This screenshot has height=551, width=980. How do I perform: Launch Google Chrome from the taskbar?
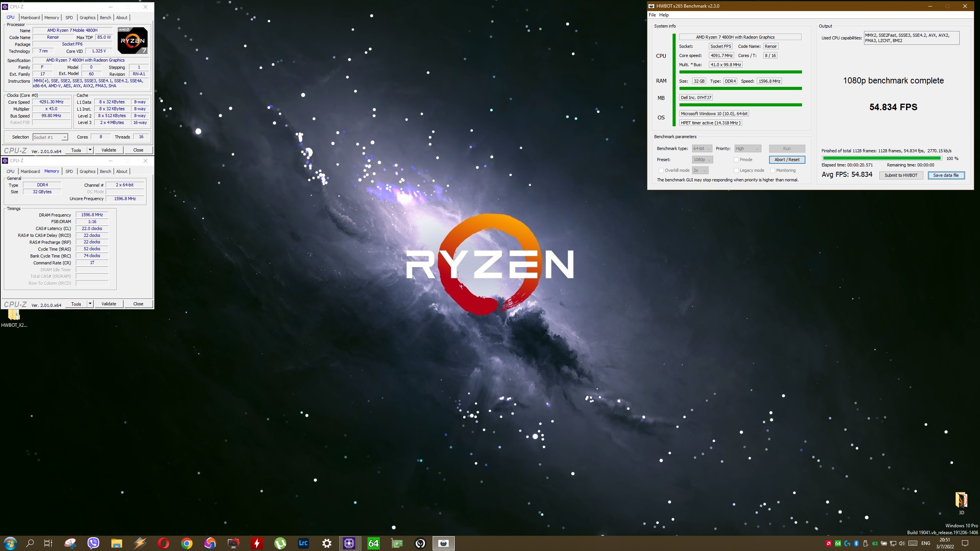pos(187,543)
